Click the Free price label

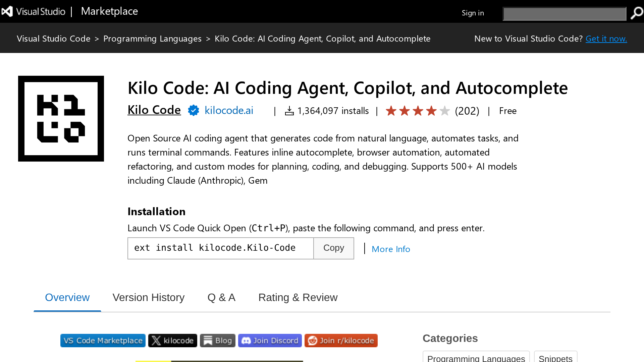click(x=508, y=111)
